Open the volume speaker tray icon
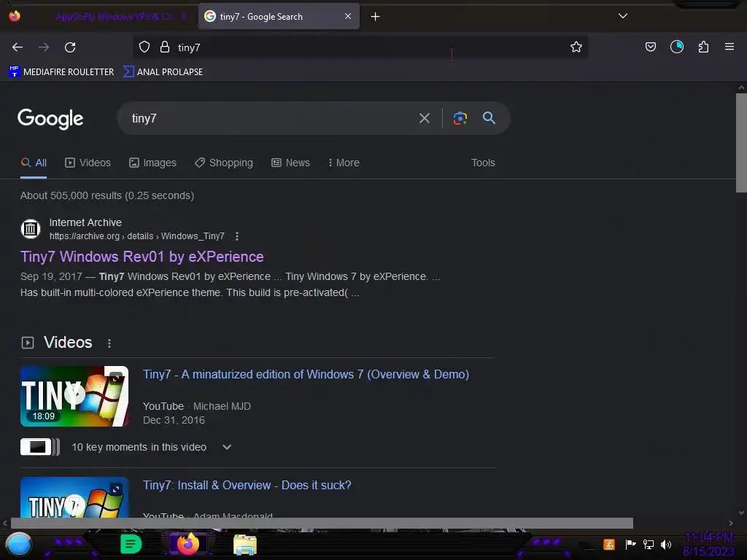The image size is (747, 560). [665, 544]
